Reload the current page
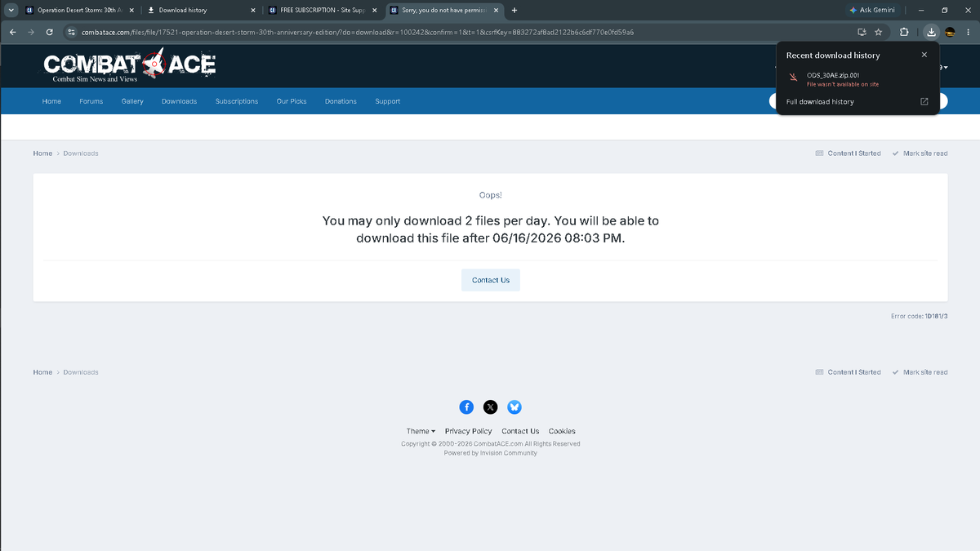 (x=50, y=32)
